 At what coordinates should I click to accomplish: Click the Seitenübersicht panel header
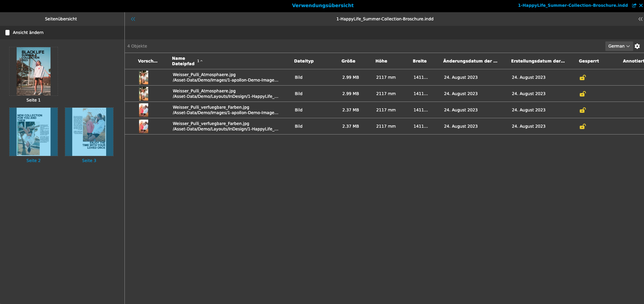point(61,19)
